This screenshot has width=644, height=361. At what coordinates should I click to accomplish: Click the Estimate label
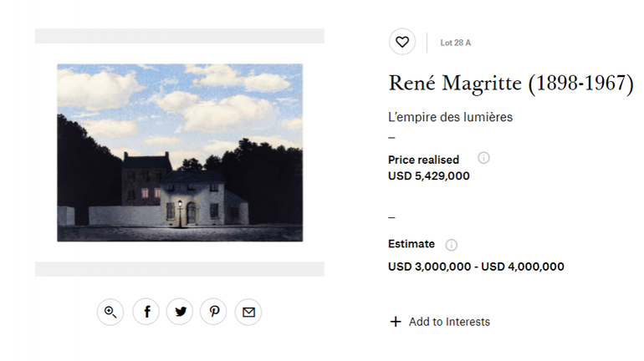pos(411,244)
